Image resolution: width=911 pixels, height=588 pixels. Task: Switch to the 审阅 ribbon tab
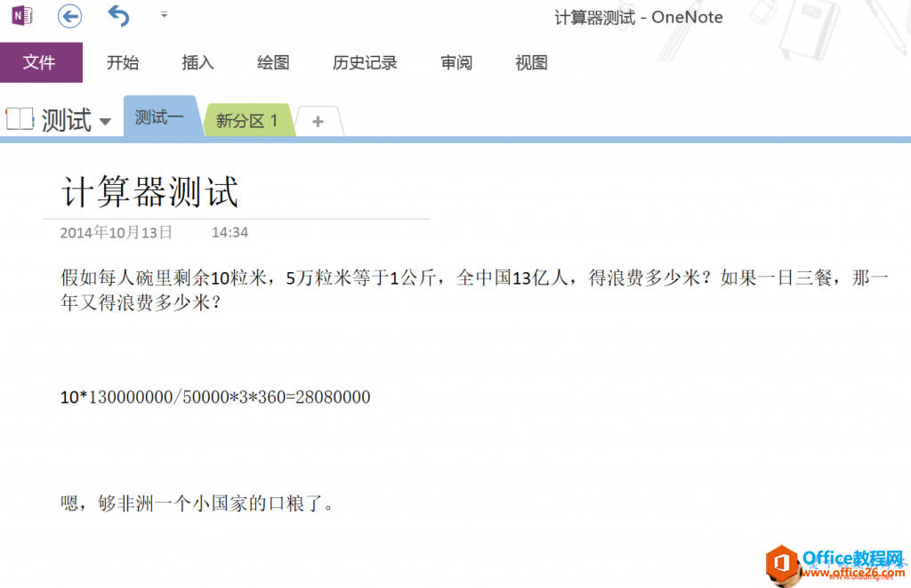point(456,62)
